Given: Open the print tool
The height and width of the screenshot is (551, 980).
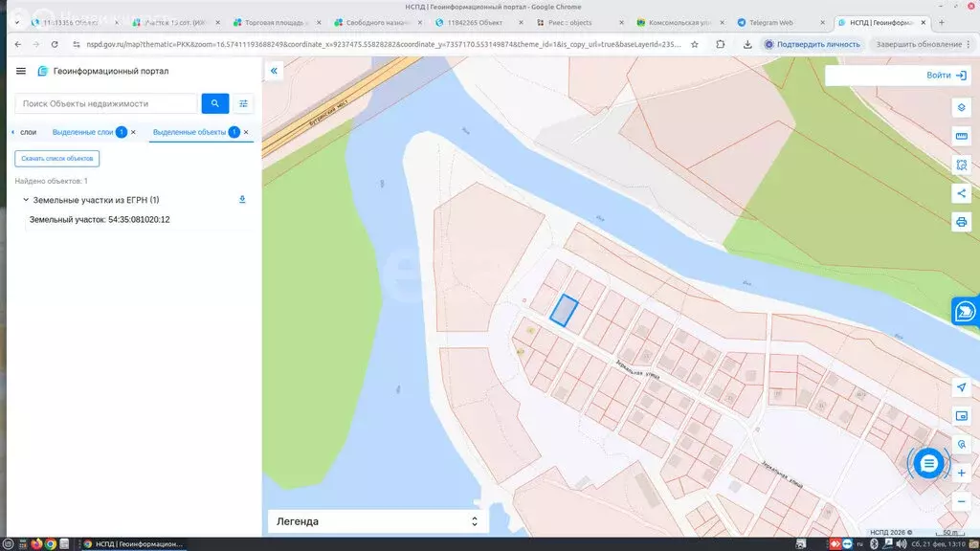Looking at the screenshot, I should coord(960,222).
